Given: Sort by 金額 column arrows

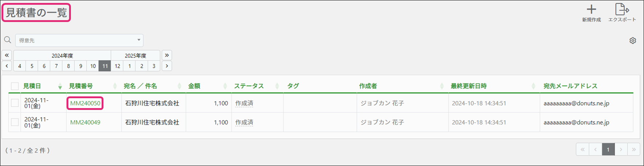Looking at the screenshot, I should [x=225, y=86].
